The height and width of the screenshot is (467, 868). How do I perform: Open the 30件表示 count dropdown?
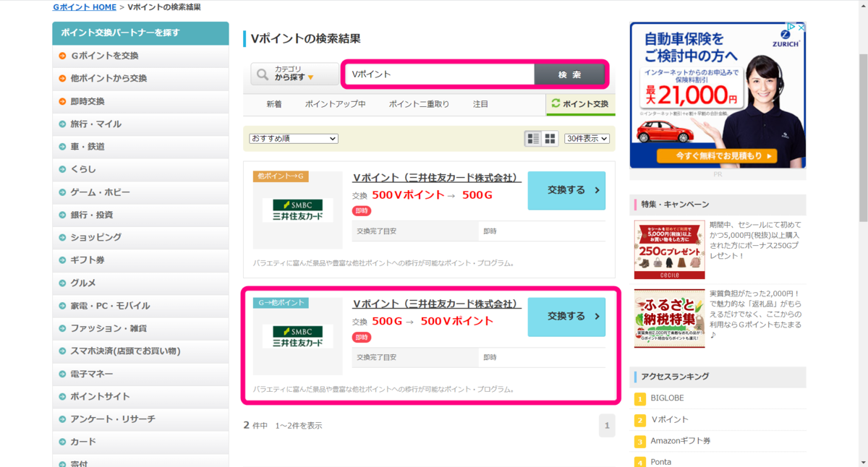pyautogui.click(x=587, y=138)
